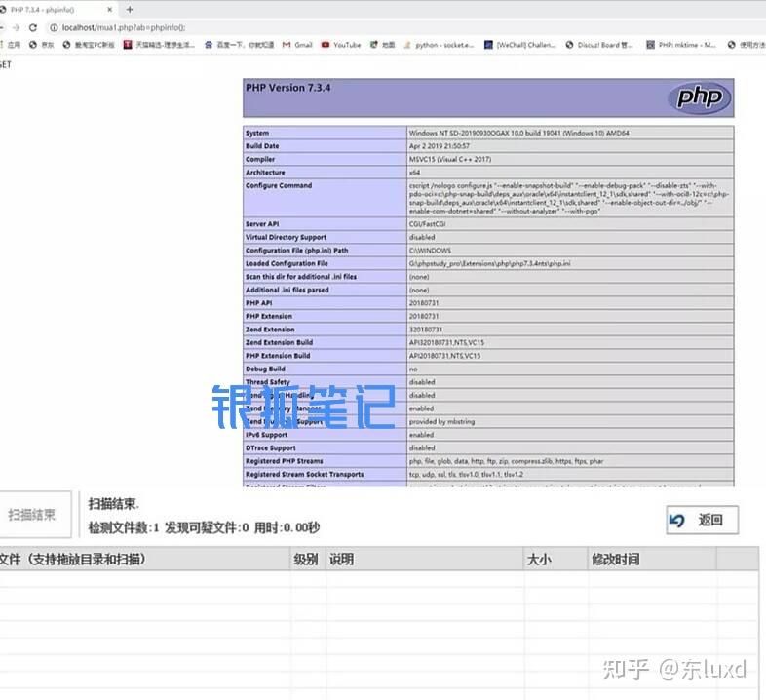Viewport: 766px width, 700px height.
Task: Sort by the 说明 column header
Action: (424, 560)
